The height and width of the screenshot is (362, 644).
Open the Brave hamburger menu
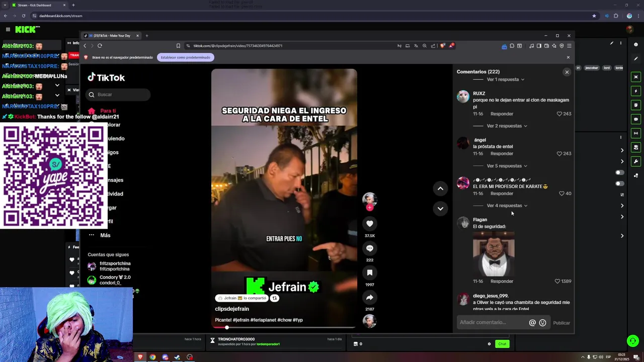[x=569, y=46]
